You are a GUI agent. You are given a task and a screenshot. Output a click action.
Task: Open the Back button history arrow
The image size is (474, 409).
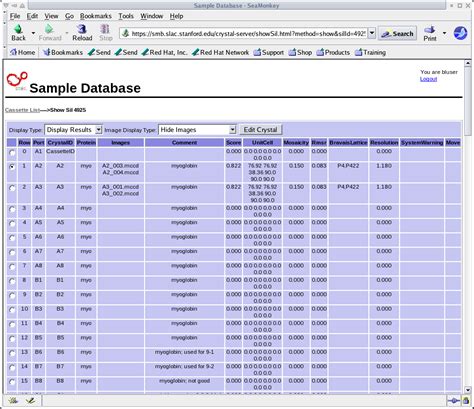[33, 33]
